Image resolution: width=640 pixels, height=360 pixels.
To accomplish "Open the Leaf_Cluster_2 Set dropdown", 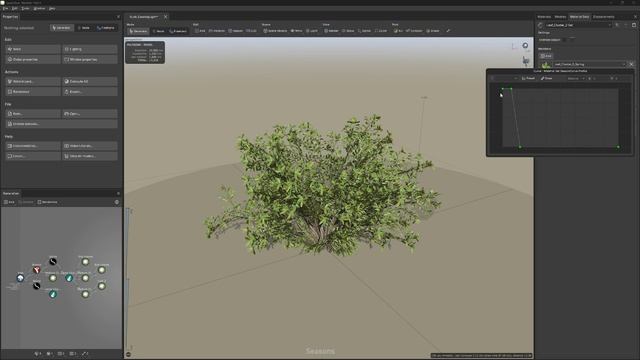I will click(x=578, y=25).
